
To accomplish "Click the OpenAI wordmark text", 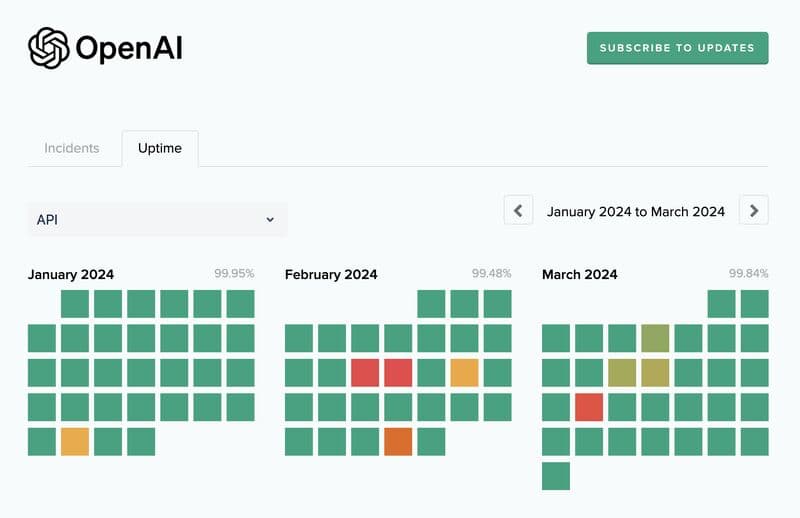I will point(129,48).
